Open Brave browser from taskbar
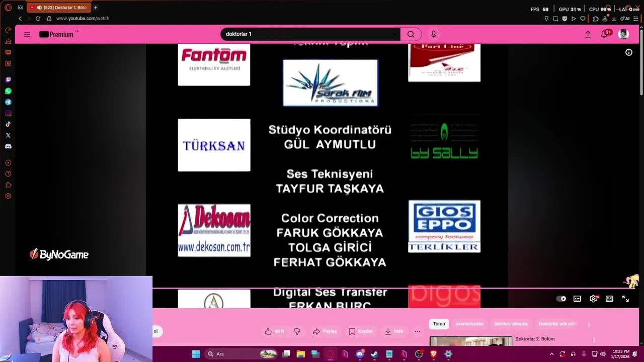The width and height of the screenshot is (644, 362). coord(433,354)
